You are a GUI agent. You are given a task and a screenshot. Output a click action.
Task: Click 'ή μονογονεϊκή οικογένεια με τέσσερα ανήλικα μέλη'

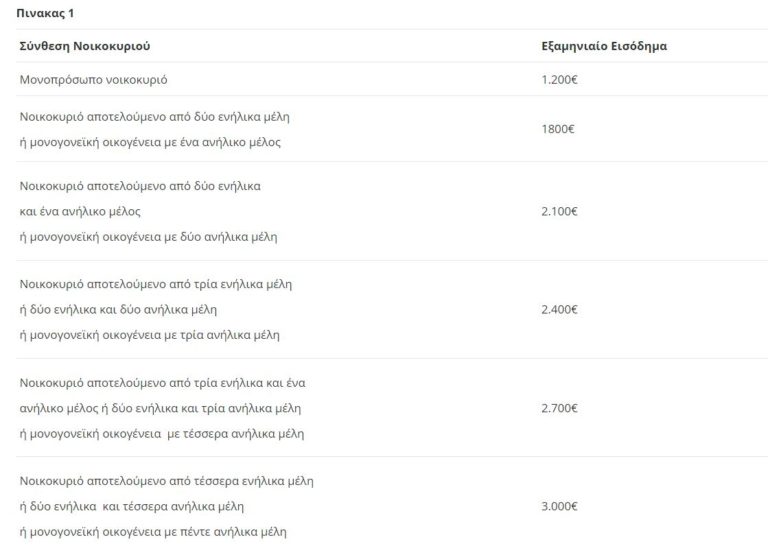tap(162, 433)
